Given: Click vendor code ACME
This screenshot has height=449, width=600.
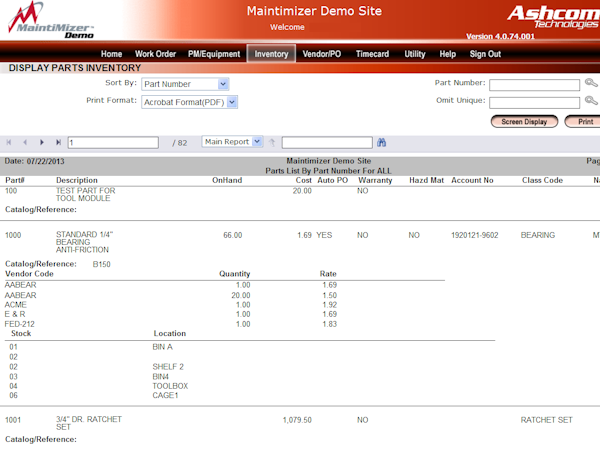Looking at the screenshot, I should (16, 305).
